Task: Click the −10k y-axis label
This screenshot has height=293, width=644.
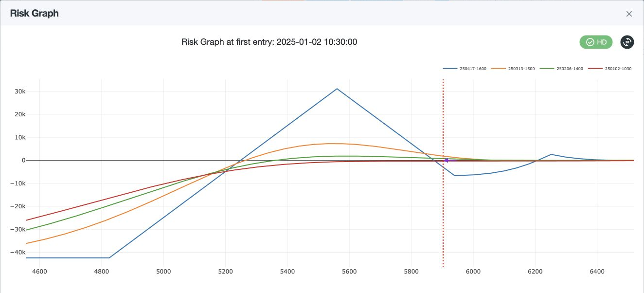Action: click(18, 183)
